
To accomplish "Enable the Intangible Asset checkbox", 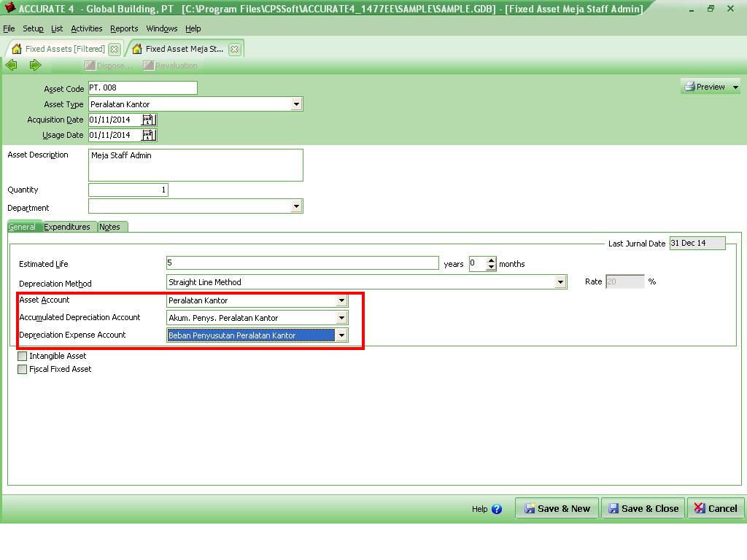I will tap(22, 357).
